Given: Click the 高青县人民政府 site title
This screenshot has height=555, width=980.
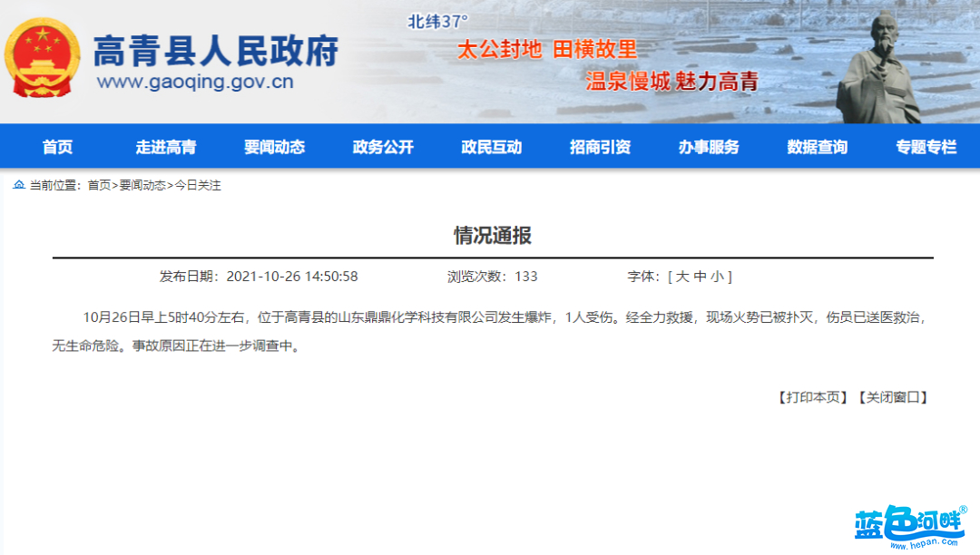Looking at the screenshot, I should 216,51.
